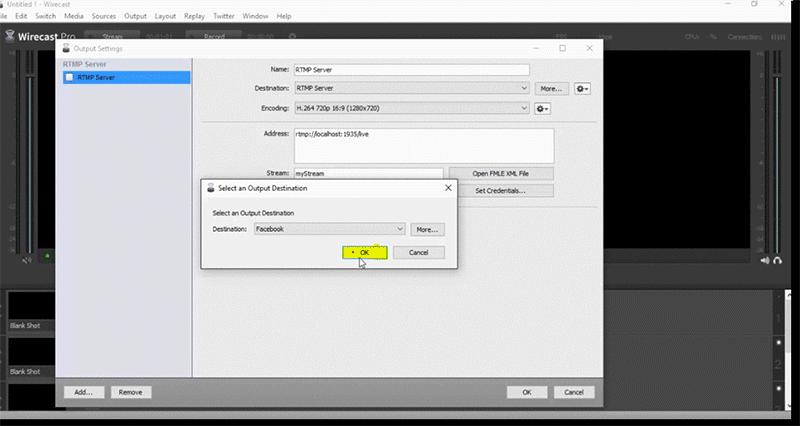Expand the H.264 720p Encoding dropdown
The width and height of the screenshot is (800, 426).
click(411, 108)
